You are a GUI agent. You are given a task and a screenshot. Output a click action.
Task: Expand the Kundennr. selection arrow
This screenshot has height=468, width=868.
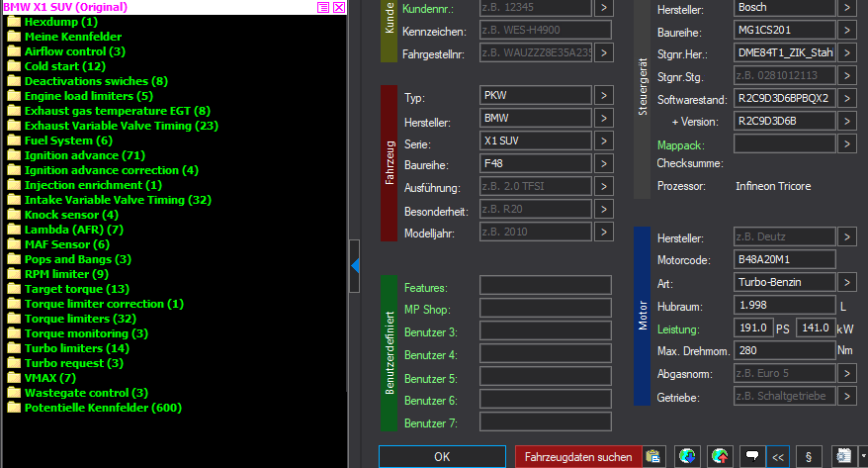point(604,8)
